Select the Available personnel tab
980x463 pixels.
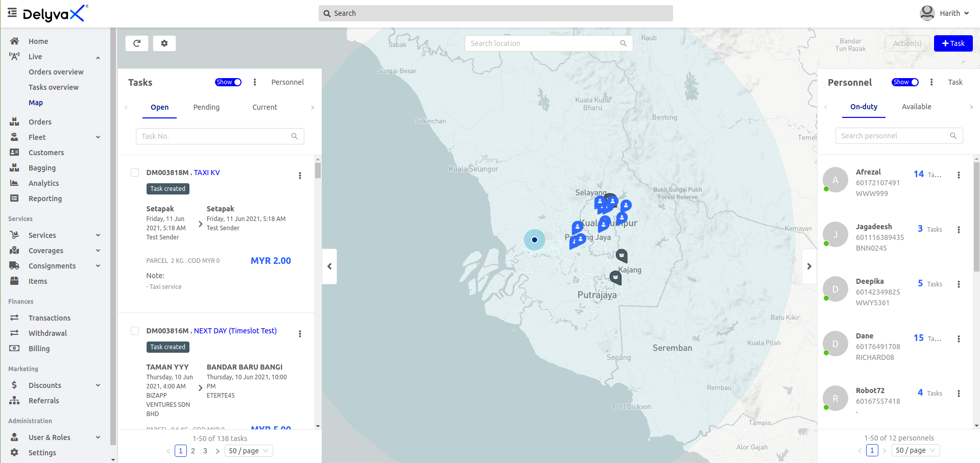[916, 107]
